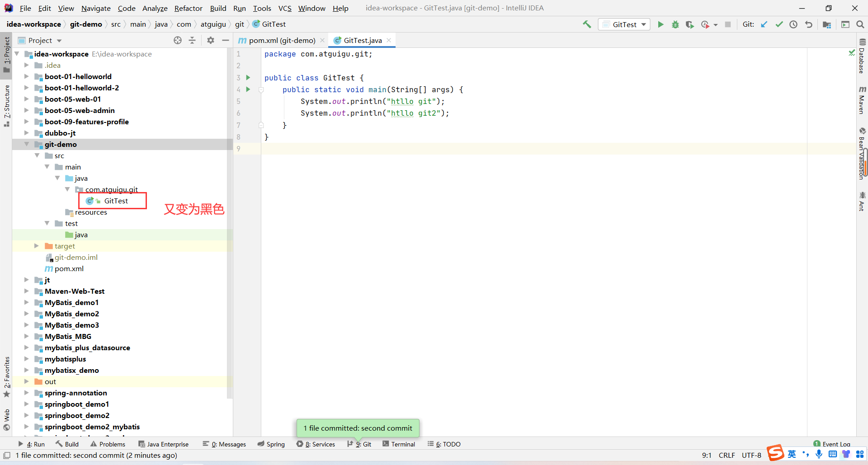868x465 pixels.
Task: Open the Bean Validation tool window
Action: coord(862,154)
